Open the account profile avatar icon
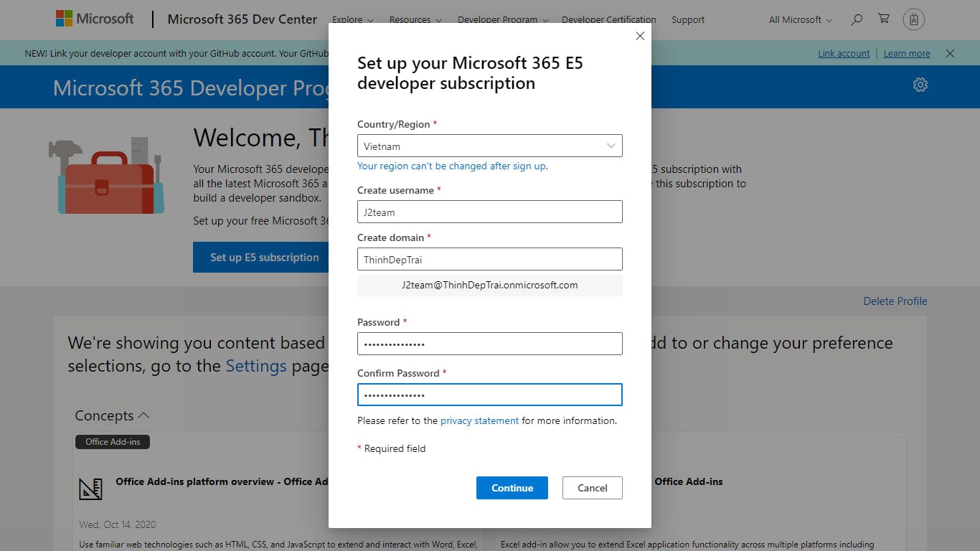 (914, 19)
